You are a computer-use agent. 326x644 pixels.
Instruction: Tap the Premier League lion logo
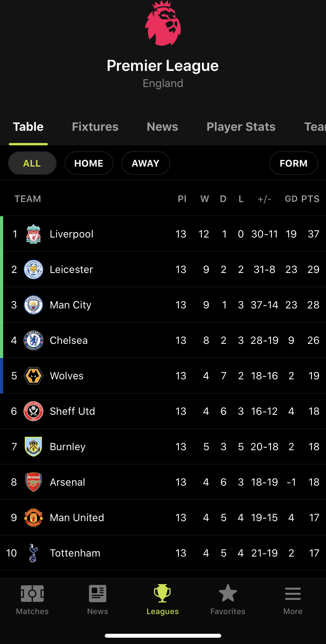163,24
